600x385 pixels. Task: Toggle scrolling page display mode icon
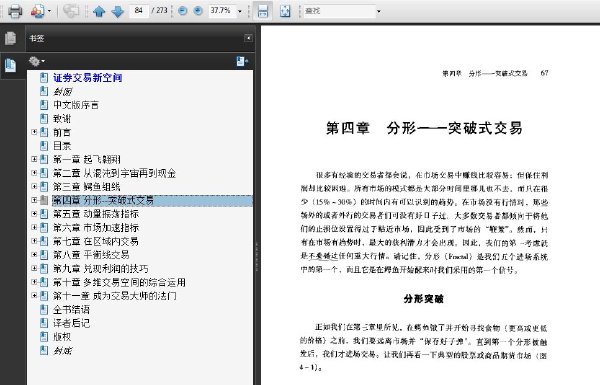(263, 11)
